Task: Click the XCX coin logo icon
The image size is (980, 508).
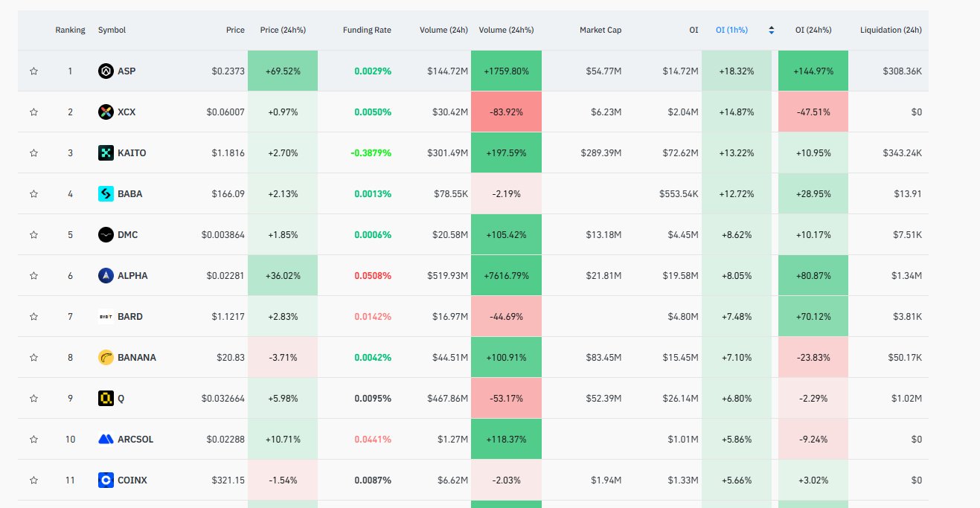Action: point(106,112)
